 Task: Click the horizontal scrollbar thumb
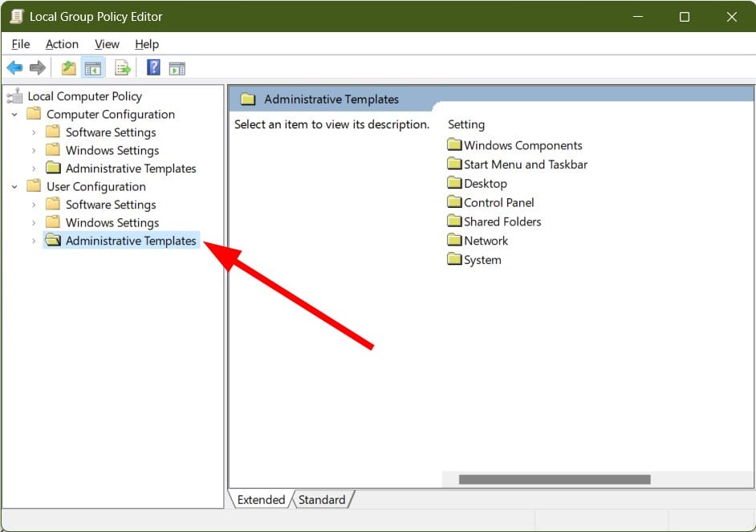click(555, 479)
